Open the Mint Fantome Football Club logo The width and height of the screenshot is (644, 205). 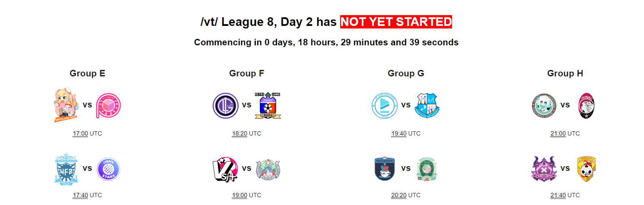tap(544, 106)
